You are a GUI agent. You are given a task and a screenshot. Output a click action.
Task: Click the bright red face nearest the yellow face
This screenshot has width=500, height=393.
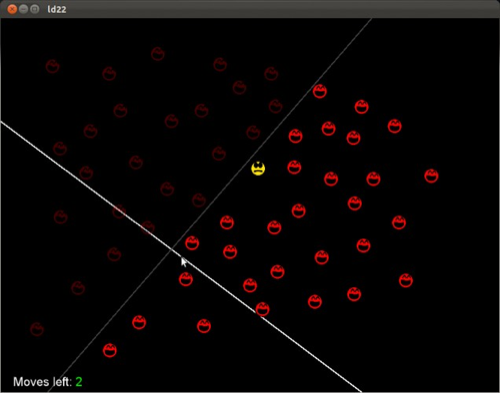coord(294,167)
